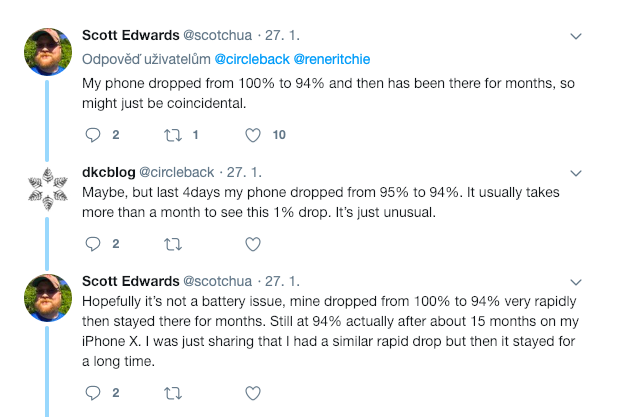Open options chevron on last Scott Edwards tweet

click(x=576, y=281)
